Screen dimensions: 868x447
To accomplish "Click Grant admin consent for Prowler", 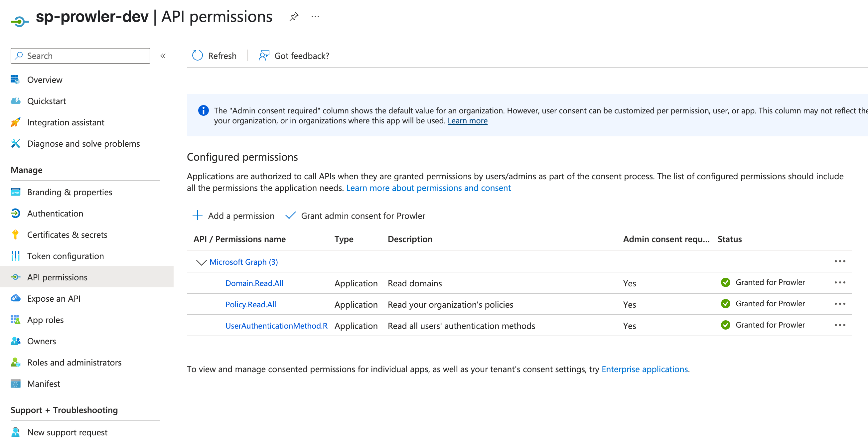I will point(355,216).
